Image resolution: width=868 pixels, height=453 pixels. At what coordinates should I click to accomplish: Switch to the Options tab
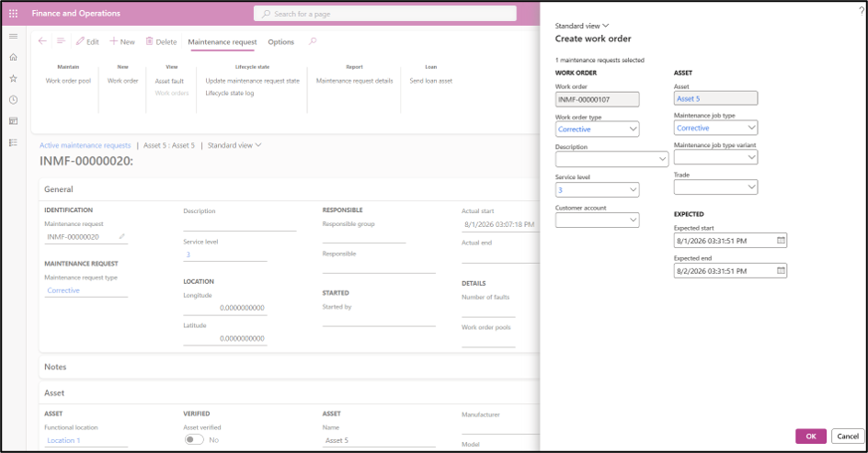[280, 42]
